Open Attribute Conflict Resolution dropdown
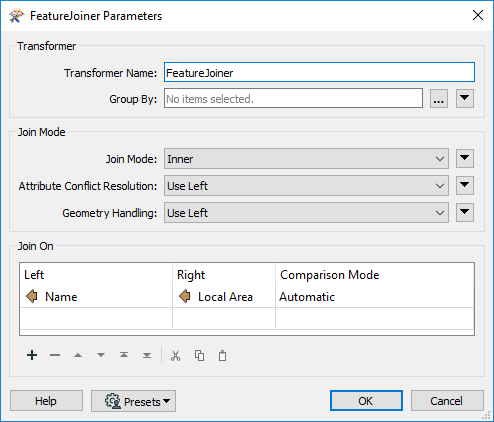 (x=306, y=186)
